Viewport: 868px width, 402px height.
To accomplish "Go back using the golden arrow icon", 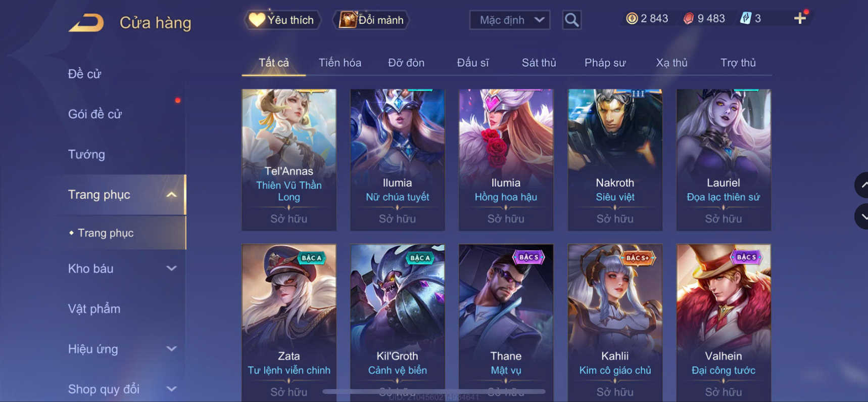I will click(86, 23).
